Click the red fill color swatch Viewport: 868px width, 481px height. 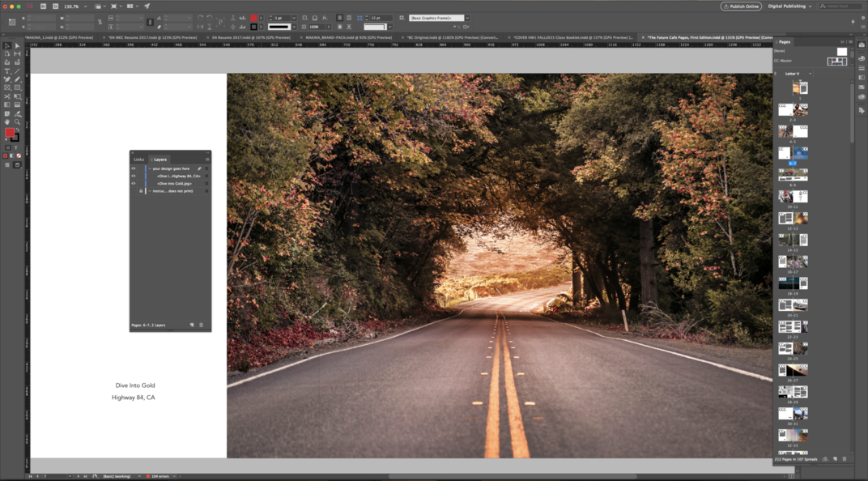(x=9, y=133)
